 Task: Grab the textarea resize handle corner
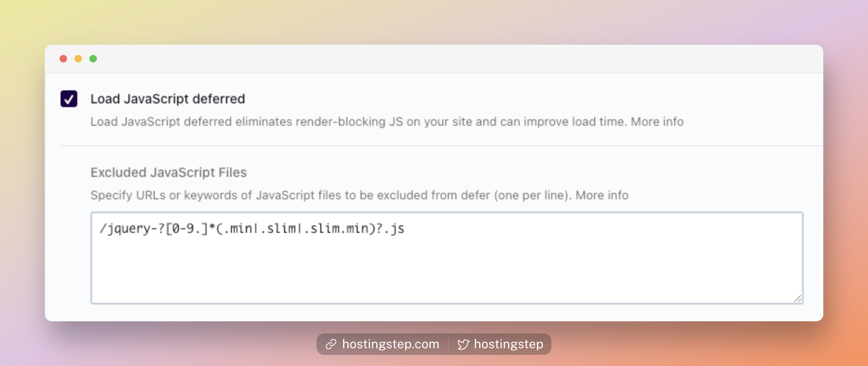pyautogui.click(x=798, y=298)
